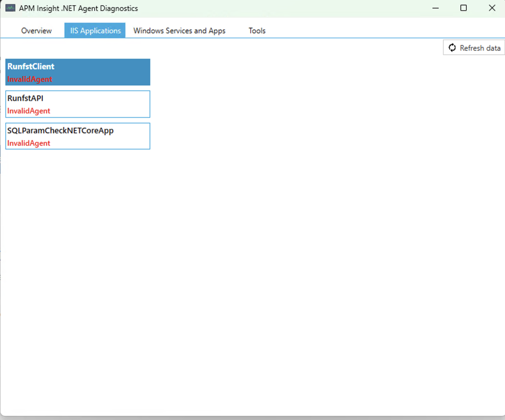Click InvalidAgent status under RunfstClient

coord(30,79)
